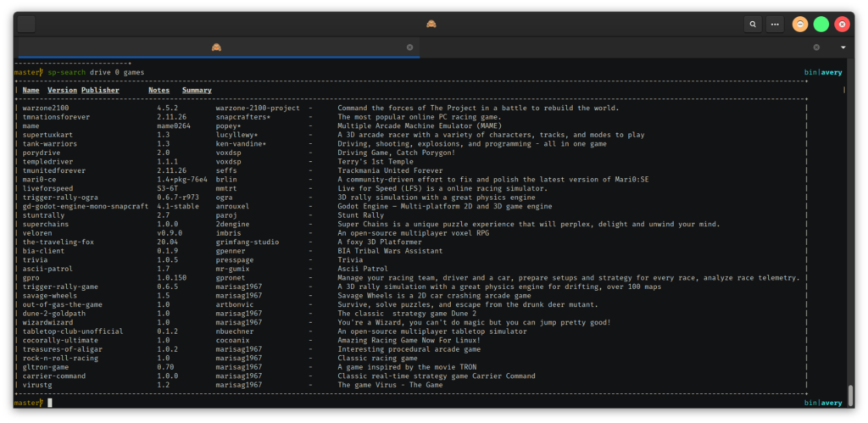Viewport: 868px width, 423px height.
Task: Switch to the second inactive tab
Action: click(619, 47)
